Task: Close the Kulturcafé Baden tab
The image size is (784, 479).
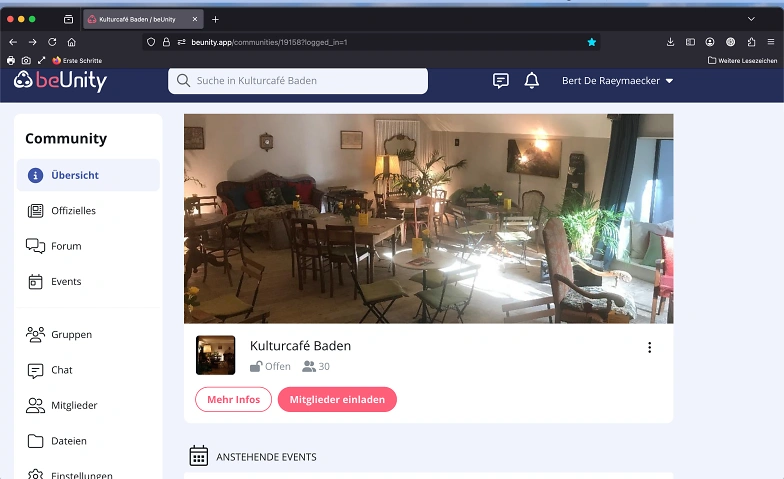Action: [194, 19]
